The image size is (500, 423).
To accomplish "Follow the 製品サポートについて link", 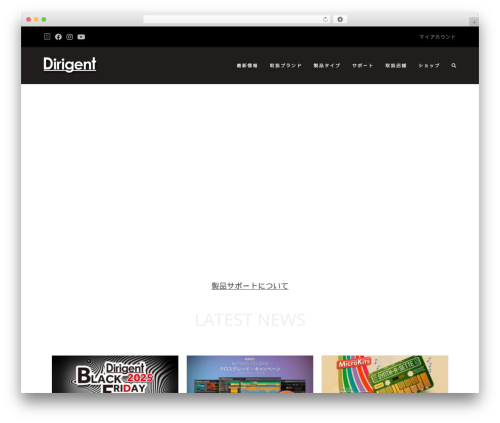I will [250, 286].
